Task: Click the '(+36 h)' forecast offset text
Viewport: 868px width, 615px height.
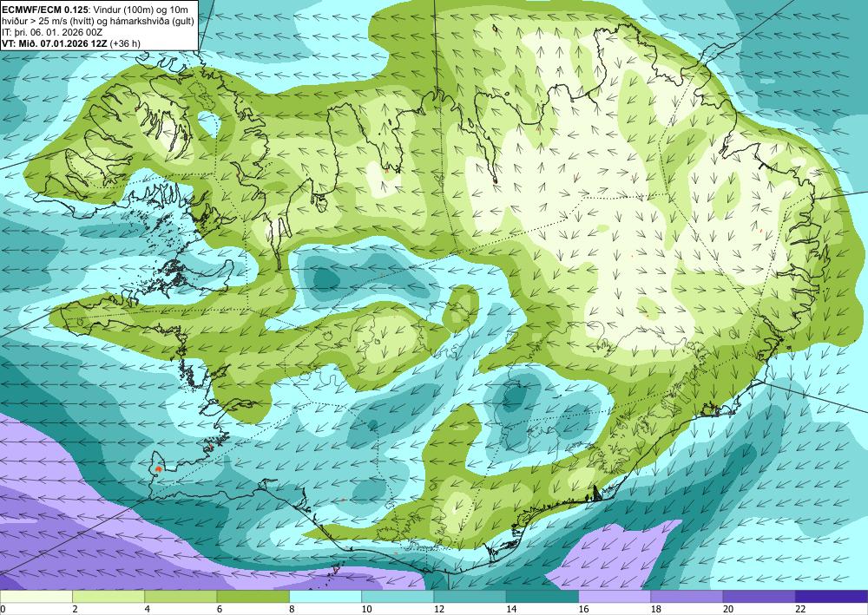Action: click(x=125, y=43)
